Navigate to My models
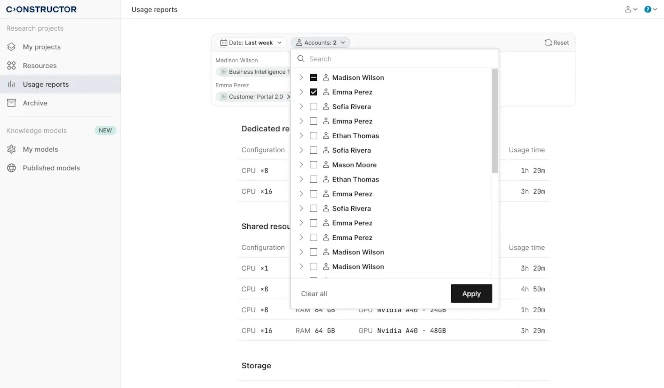This screenshot has width=664, height=388. pyautogui.click(x=40, y=149)
